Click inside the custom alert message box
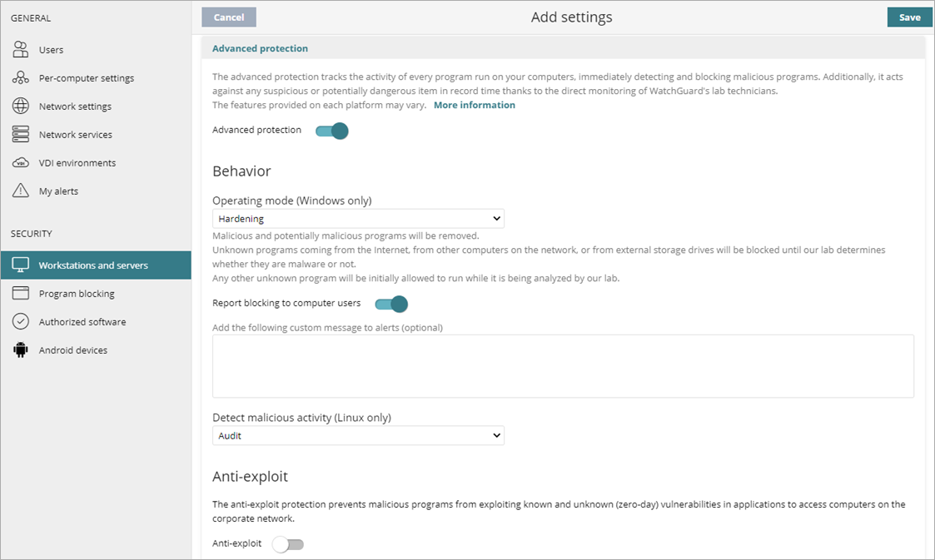The height and width of the screenshot is (560, 935). 563,366
